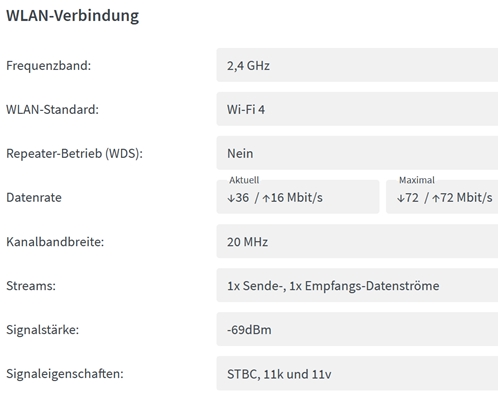Select the WLAN-Standard Wi-Fi 4 field
This screenshot has width=498, height=396.
tap(357, 109)
